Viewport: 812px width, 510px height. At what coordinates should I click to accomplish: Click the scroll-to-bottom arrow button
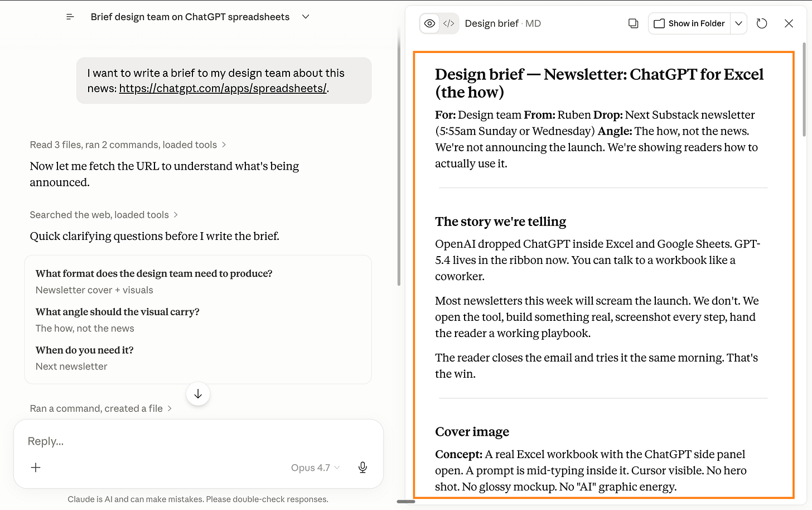pos(198,394)
